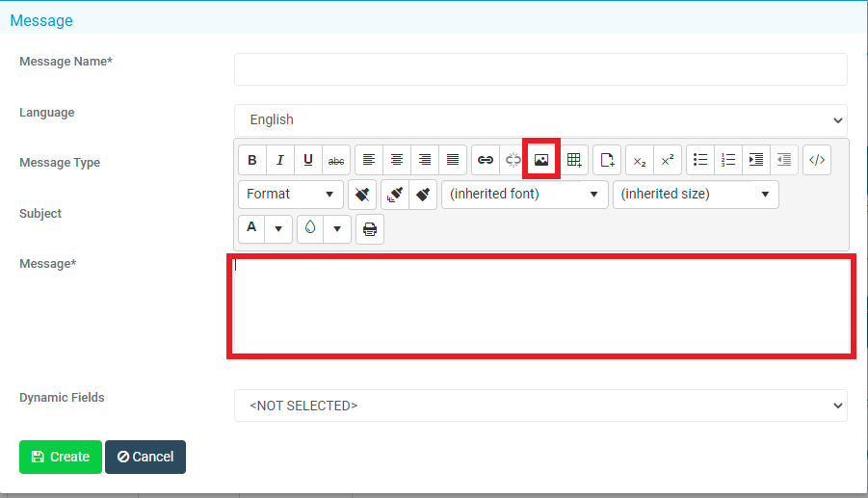Click the print icon
This screenshot has height=498, width=868.
click(370, 229)
